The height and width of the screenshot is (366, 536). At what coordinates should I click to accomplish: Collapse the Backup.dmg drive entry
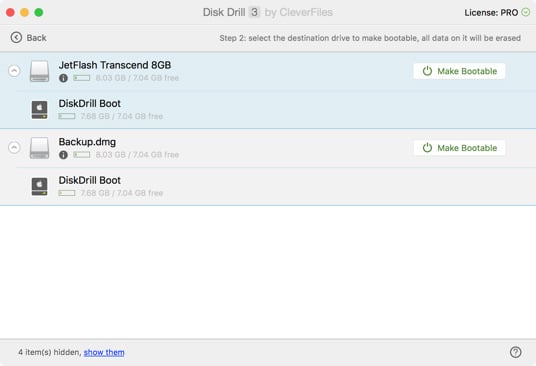tap(14, 148)
